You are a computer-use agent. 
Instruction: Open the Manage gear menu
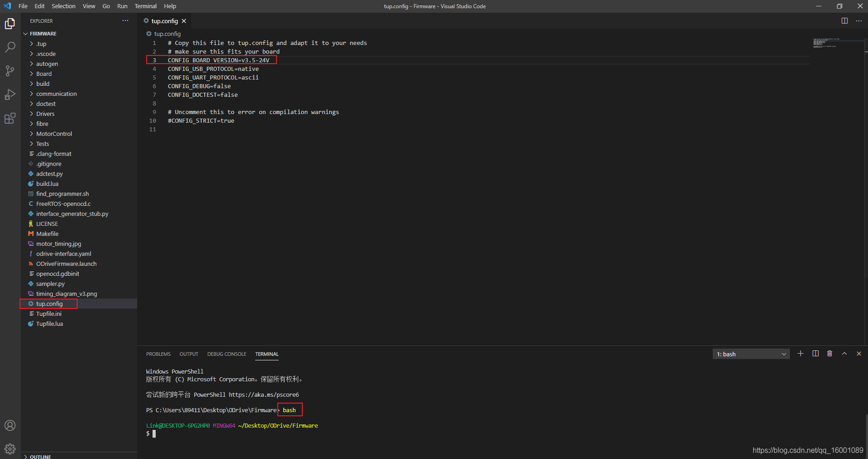(x=10, y=449)
